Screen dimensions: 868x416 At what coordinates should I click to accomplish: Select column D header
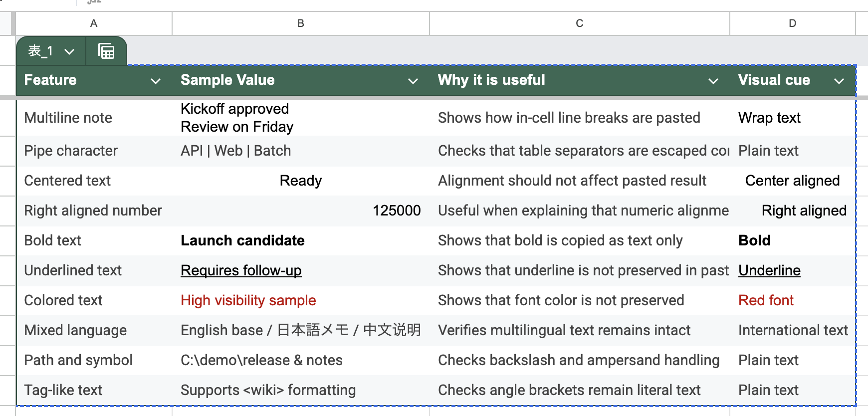(x=792, y=23)
